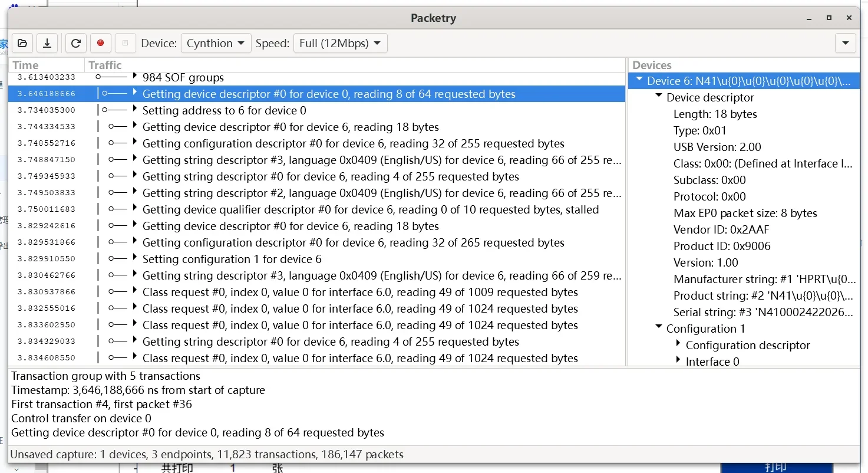868x473 pixels.
Task: Collapse the Configuration 1 node
Action: click(659, 328)
